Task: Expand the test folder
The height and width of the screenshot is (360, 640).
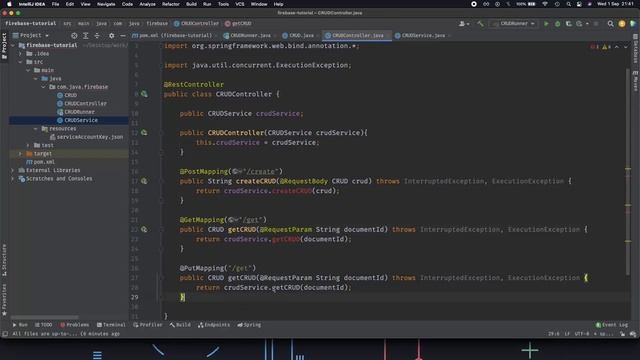Action: click(28, 145)
